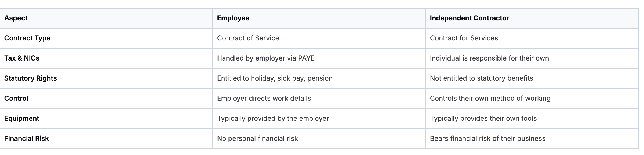This screenshot has width=644, height=155.
Task: Click the Tax & NICs row label
Action: (22, 58)
